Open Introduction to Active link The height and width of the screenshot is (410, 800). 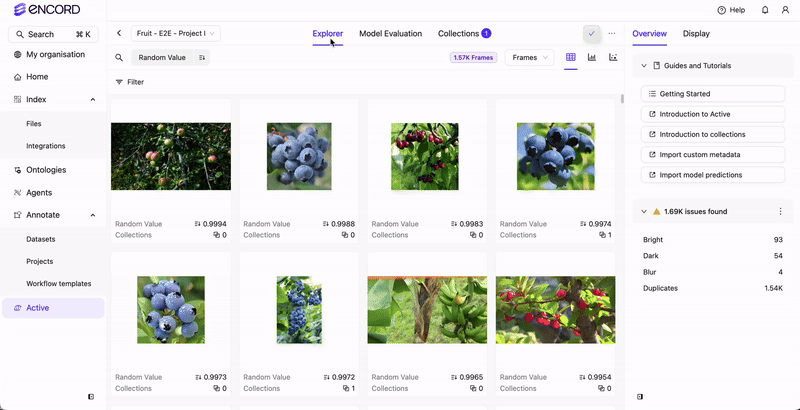tap(713, 114)
